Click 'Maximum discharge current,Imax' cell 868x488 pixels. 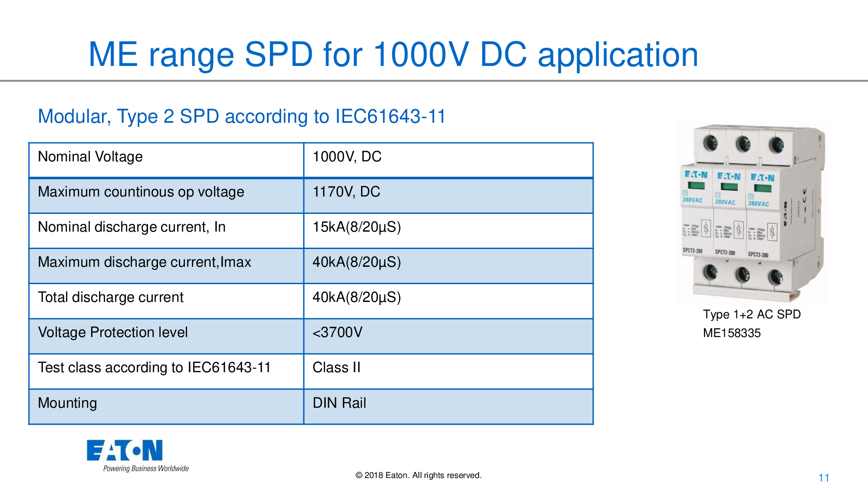166,266
